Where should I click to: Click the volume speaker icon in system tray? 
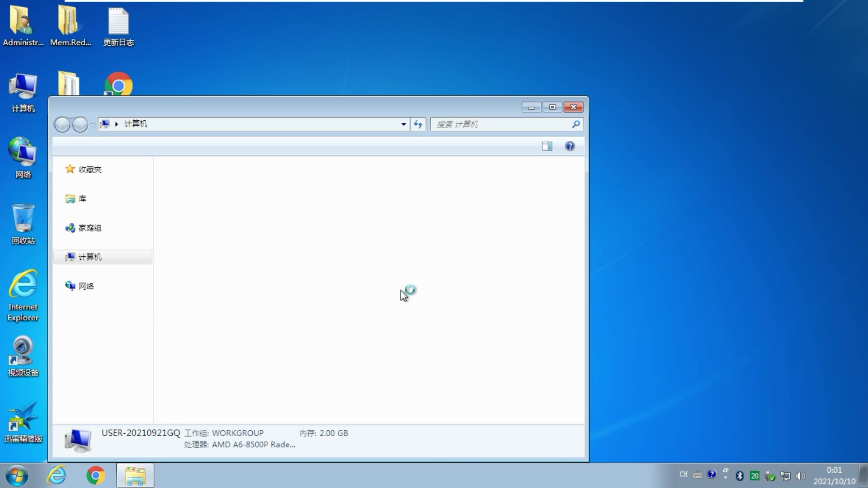click(800, 476)
